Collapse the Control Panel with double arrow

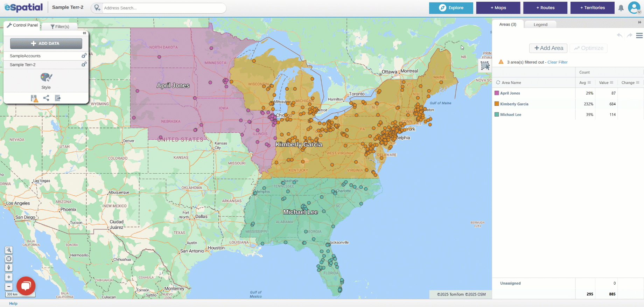click(84, 33)
